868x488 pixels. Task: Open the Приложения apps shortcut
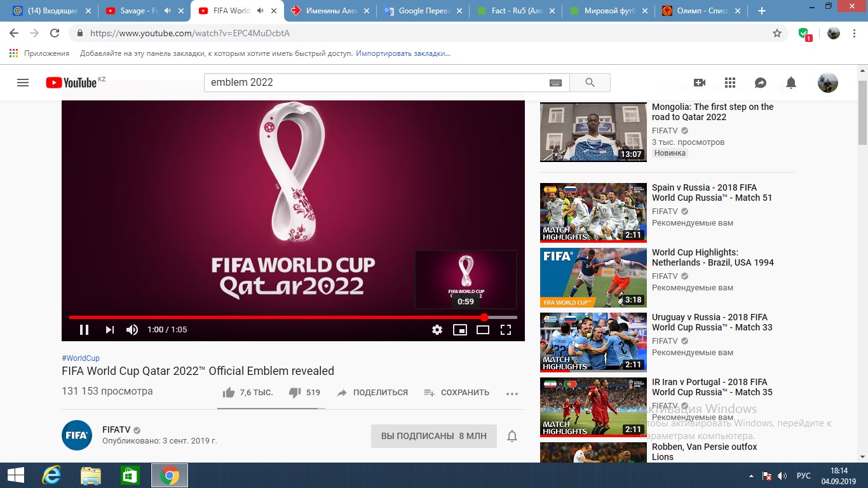[39, 53]
